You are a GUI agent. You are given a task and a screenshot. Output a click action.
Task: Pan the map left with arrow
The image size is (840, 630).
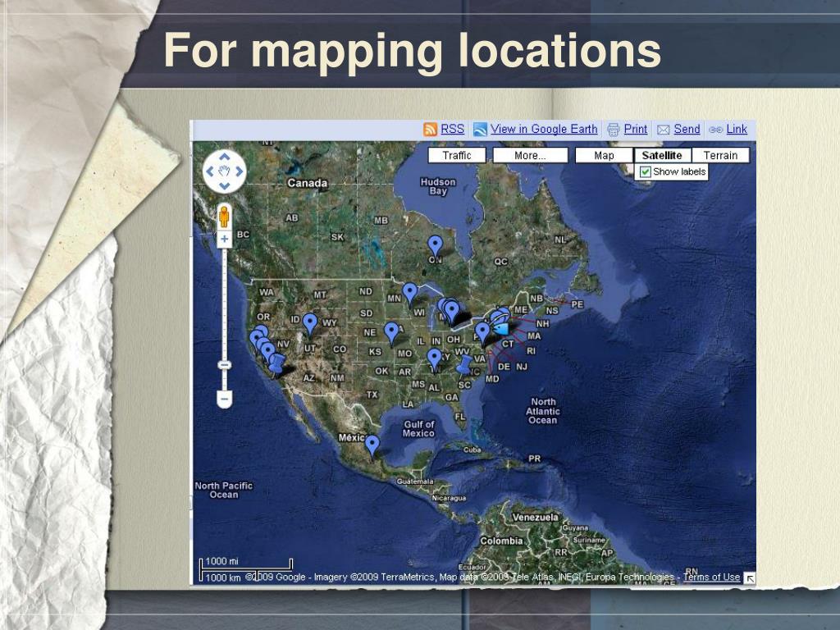(x=210, y=171)
